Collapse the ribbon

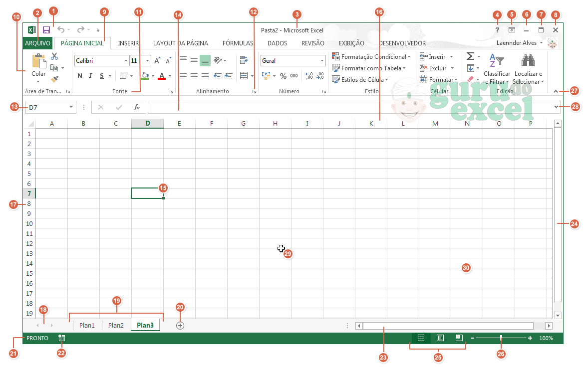[x=556, y=91]
